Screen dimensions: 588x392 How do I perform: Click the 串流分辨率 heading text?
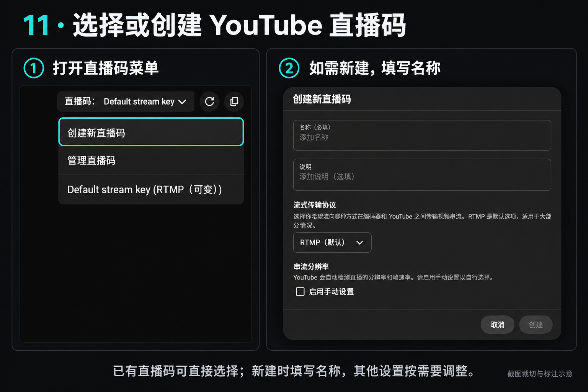coord(311,266)
